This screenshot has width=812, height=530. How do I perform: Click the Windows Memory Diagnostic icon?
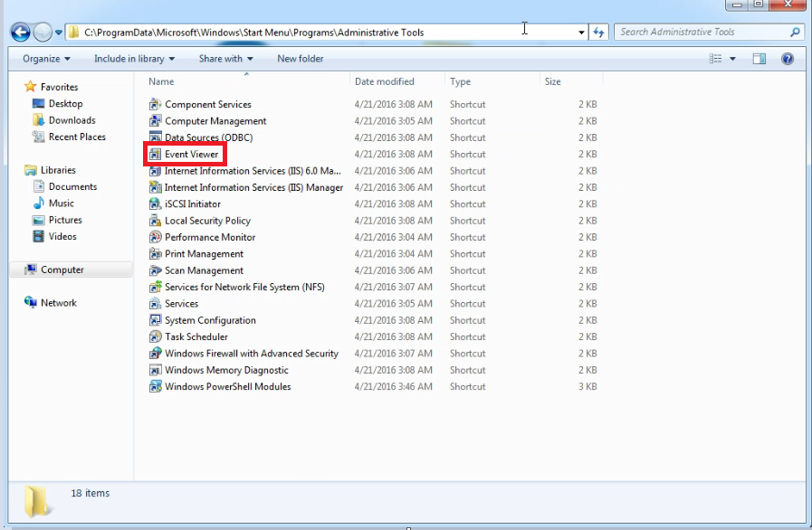click(155, 370)
